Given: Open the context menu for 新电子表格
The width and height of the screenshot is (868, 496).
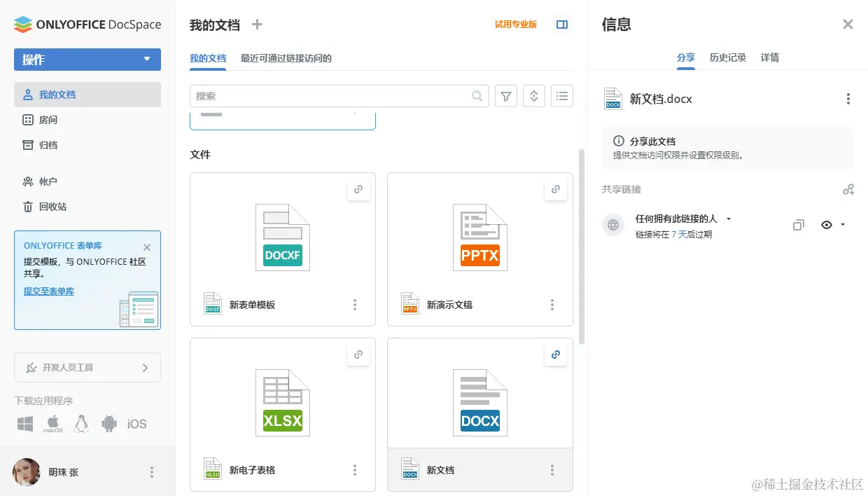Looking at the screenshot, I should (355, 470).
